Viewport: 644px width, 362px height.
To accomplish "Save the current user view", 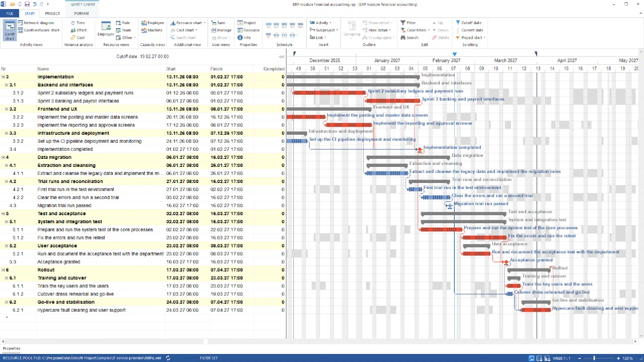I will click(218, 23).
